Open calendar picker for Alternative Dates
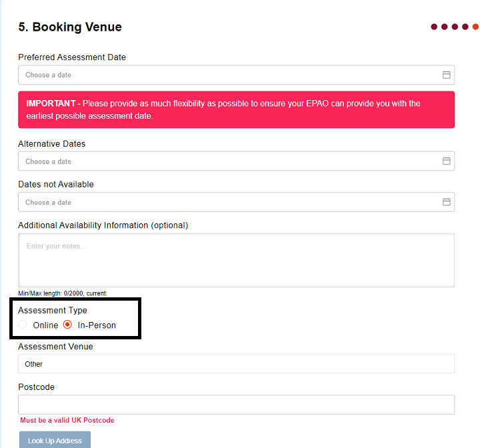Screen dimensions: 500x448 click(x=447, y=161)
